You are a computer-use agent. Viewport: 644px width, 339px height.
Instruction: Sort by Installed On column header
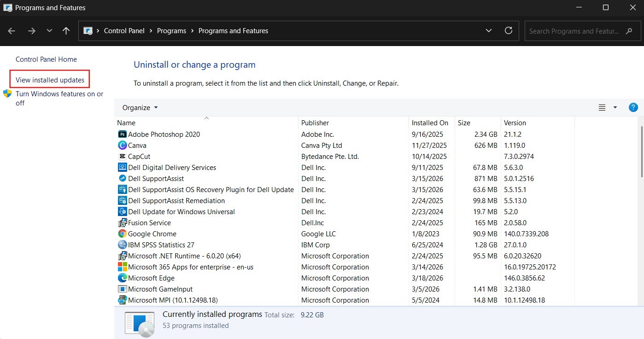429,123
